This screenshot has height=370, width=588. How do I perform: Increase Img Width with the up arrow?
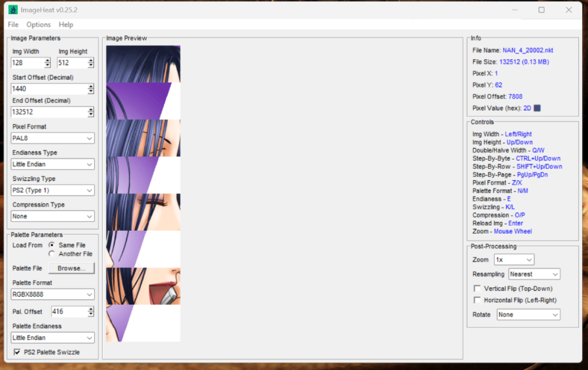click(47, 60)
